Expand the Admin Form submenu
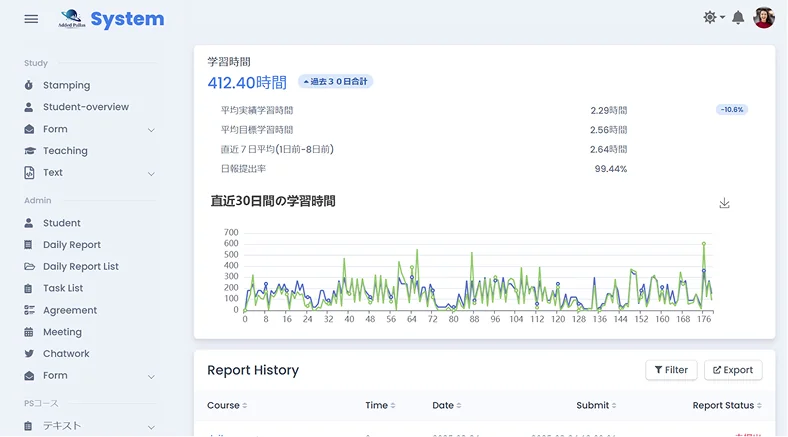This screenshot has width=788, height=437. [151, 376]
